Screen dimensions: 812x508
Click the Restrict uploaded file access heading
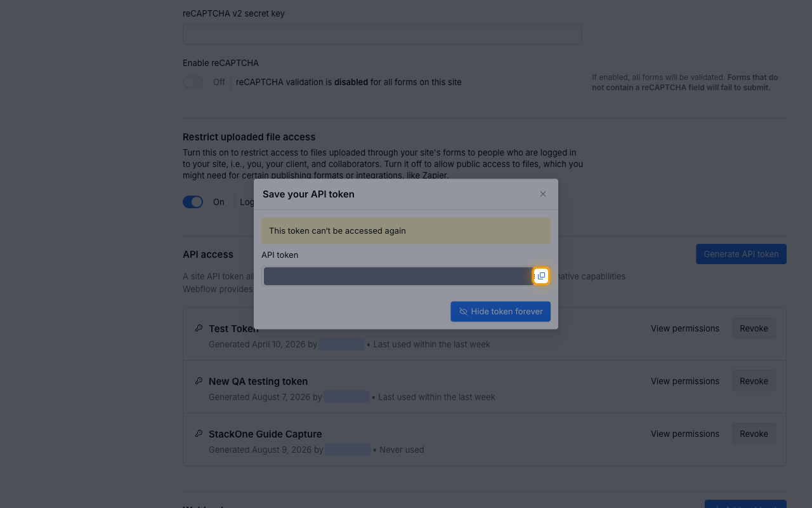[x=249, y=137]
